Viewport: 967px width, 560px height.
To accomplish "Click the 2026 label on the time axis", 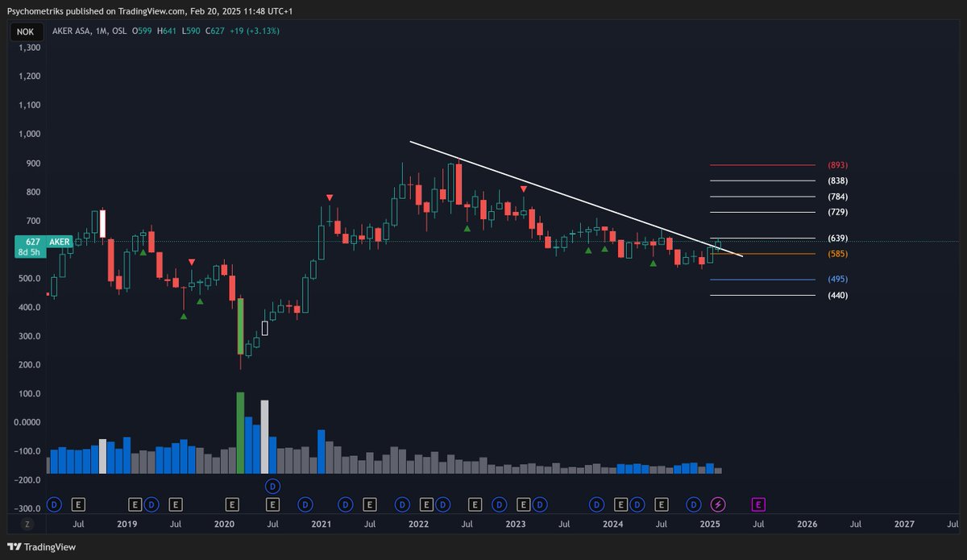I will [x=807, y=524].
